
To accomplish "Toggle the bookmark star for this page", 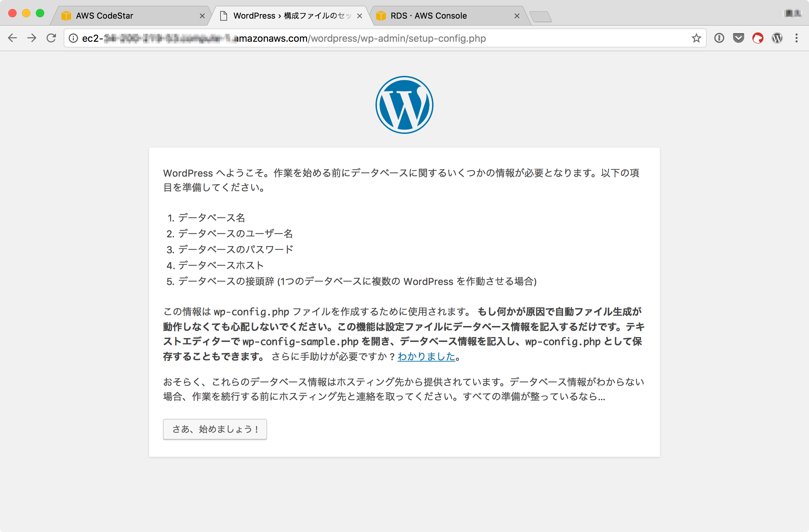I will point(696,38).
